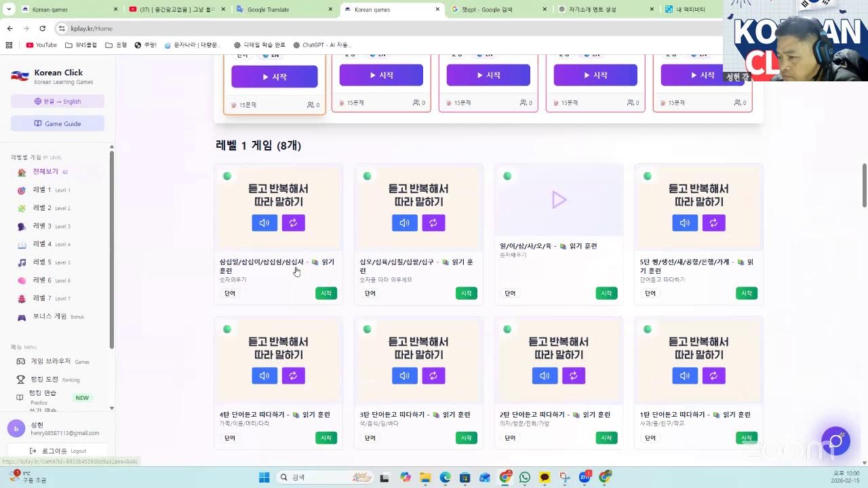Click 단어 tag on the 4탄 card
The width and height of the screenshot is (868, 488).
[230, 438]
